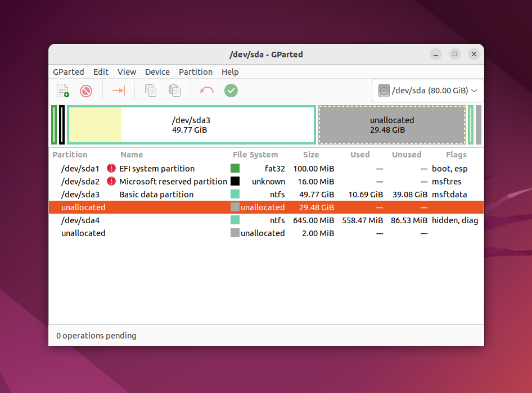Click the 'Basic data partition' name
This screenshot has width=532, height=393.
point(156,195)
